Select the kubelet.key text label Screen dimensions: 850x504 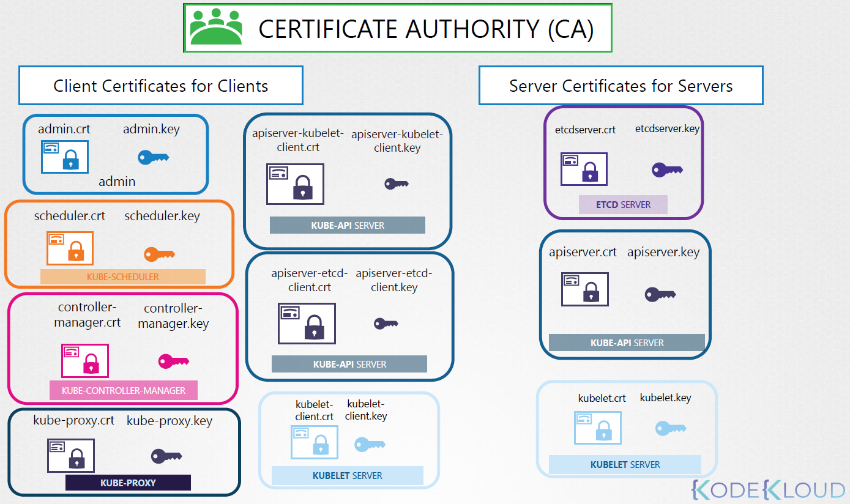click(666, 398)
